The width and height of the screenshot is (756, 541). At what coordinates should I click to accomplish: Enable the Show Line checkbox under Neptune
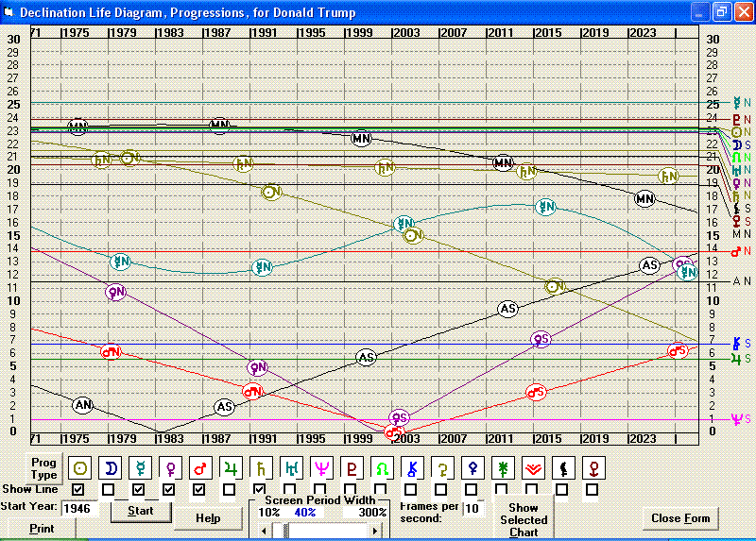point(319,489)
